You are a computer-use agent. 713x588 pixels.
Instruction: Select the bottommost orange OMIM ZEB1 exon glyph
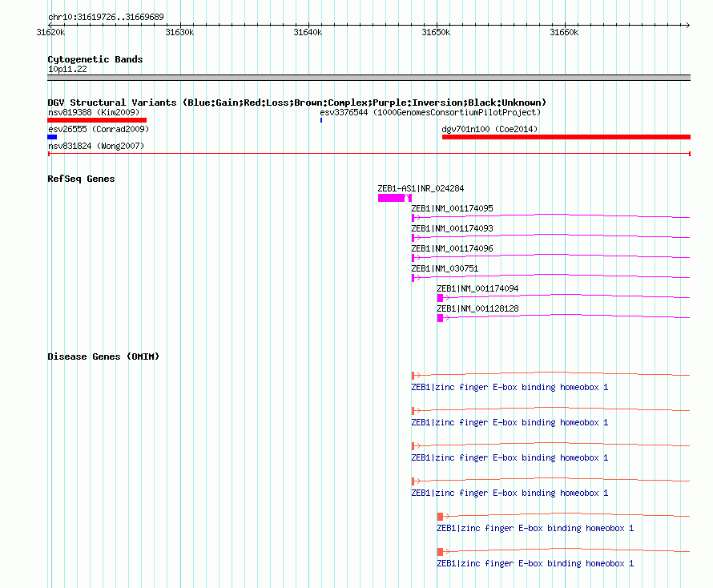[440, 552]
